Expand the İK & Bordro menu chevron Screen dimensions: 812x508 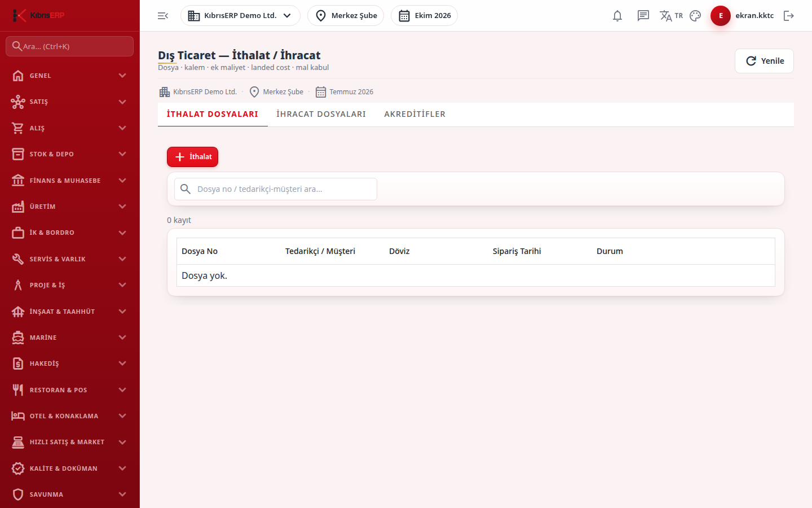122,233
